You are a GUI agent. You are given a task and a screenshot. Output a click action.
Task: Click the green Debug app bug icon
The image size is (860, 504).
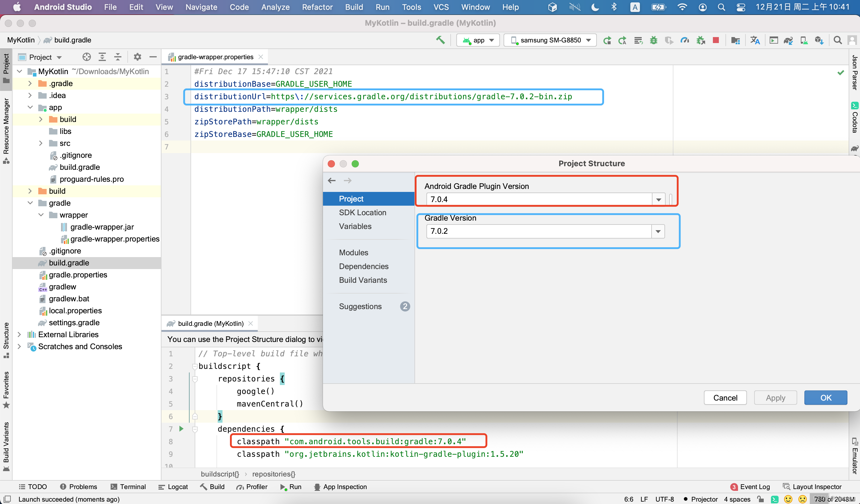tap(653, 40)
